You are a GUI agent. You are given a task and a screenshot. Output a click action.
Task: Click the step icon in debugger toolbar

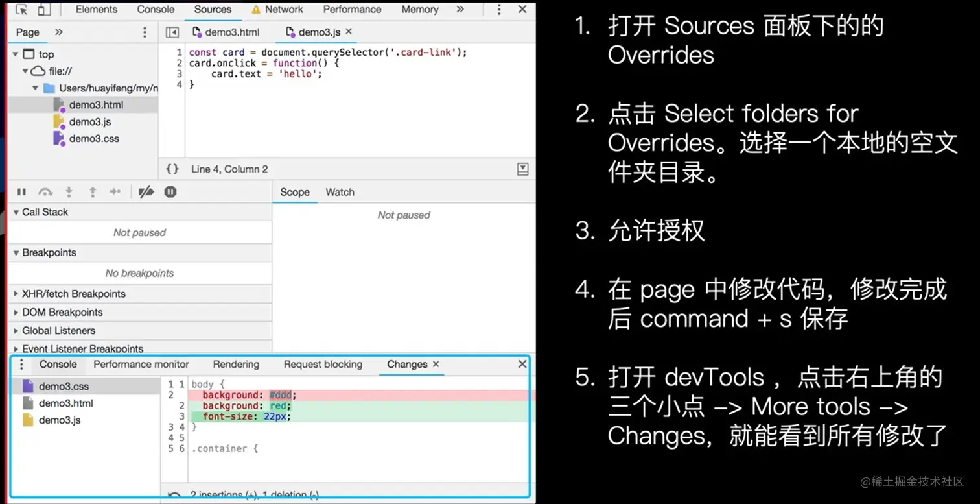(x=115, y=192)
